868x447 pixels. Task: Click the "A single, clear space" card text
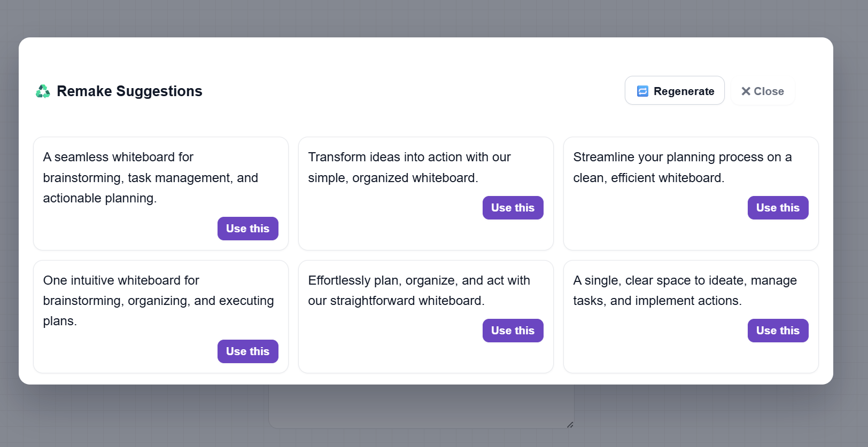[685, 291]
